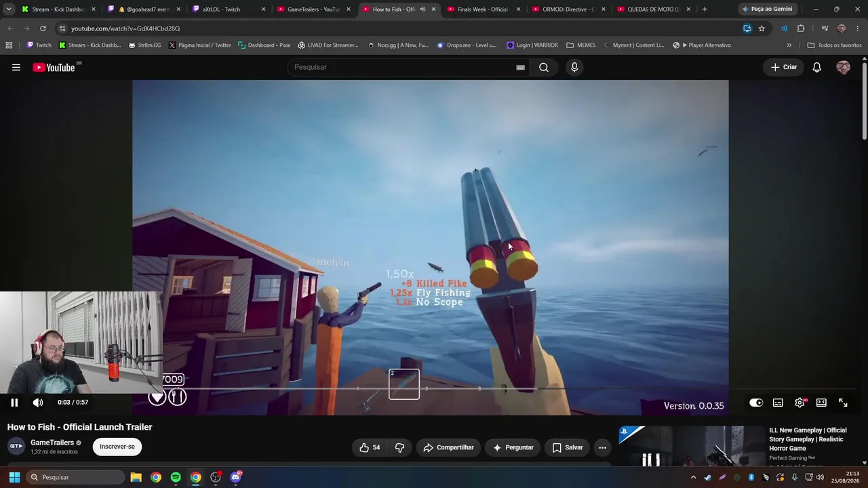Switch to the @goahead7 Twitch tab
This screenshot has width=868, height=488.
click(x=145, y=9)
